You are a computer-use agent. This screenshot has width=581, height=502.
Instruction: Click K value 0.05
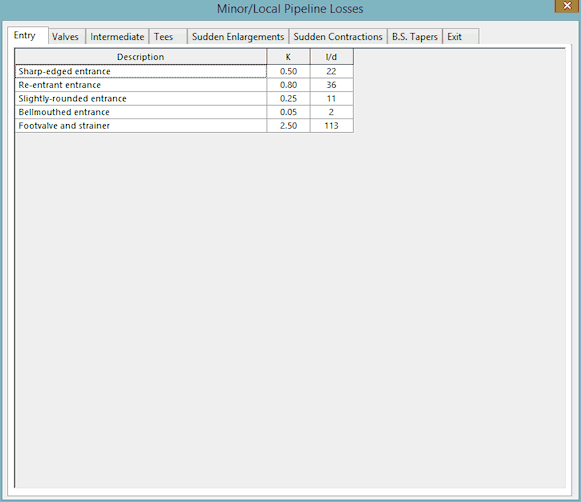[288, 112]
